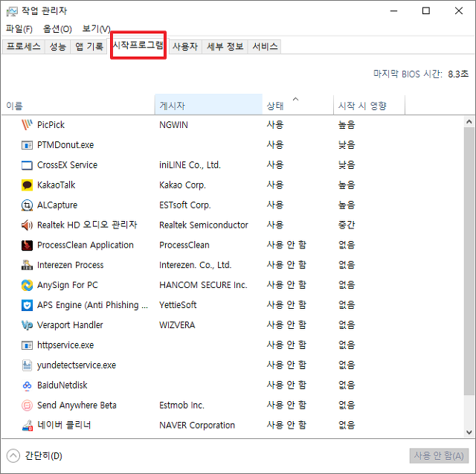
Task: Collapse view with 간단히(D) arrow
Action: click(13, 456)
